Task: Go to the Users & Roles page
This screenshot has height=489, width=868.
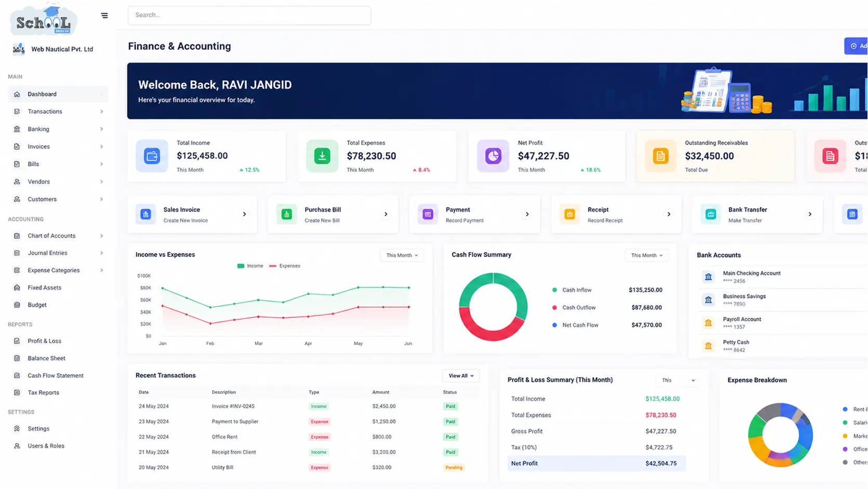Action: pyautogui.click(x=46, y=446)
